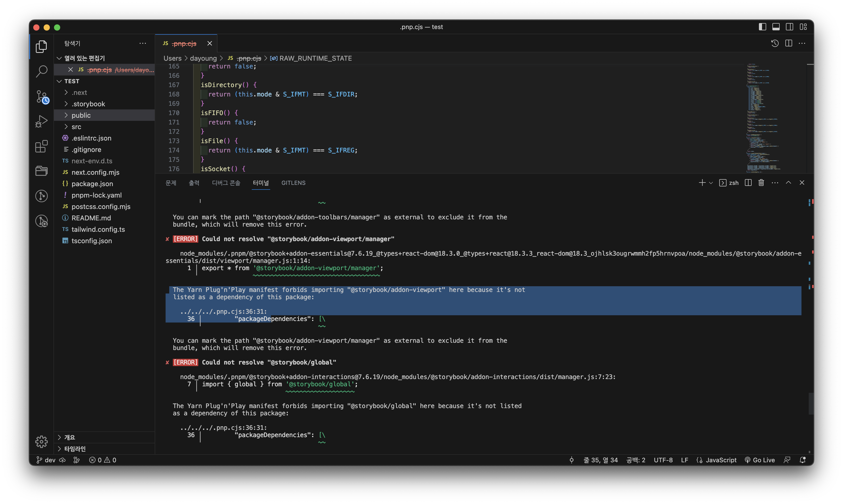
Task: Expand the src folder
Action: (x=76, y=127)
